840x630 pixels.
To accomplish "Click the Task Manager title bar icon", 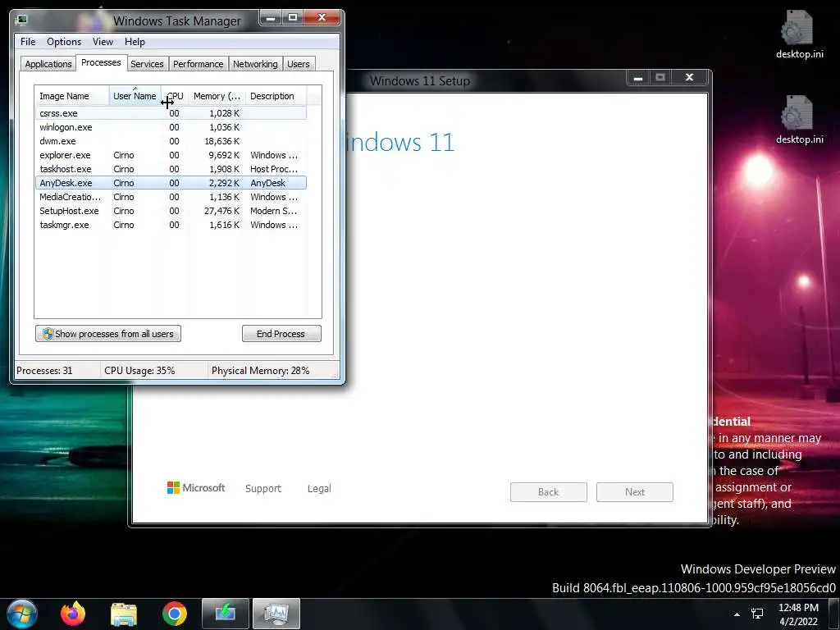I will (x=22, y=21).
